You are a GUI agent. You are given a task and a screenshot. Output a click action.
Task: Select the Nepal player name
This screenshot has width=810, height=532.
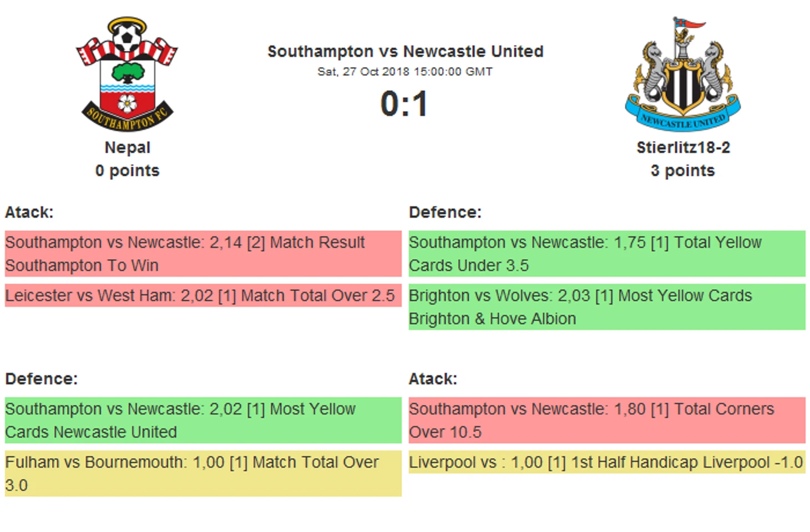pos(128,148)
